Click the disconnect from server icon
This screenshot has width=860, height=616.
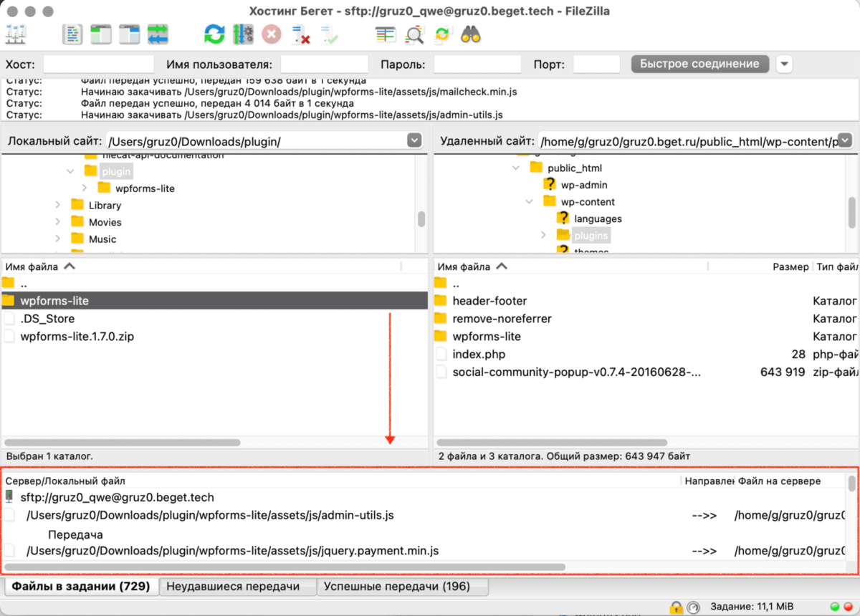(300, 34)
